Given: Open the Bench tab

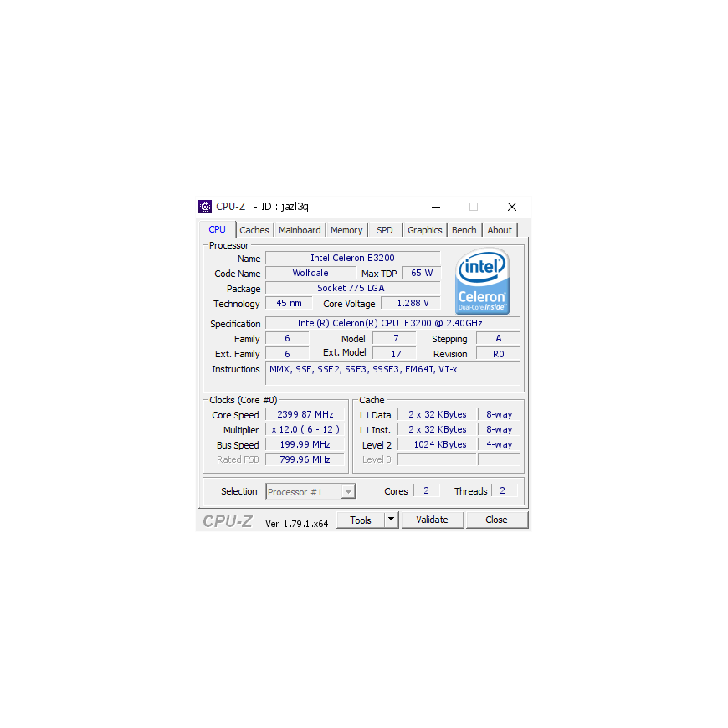Looking at the screenshot, I should [x=464, y=230].
